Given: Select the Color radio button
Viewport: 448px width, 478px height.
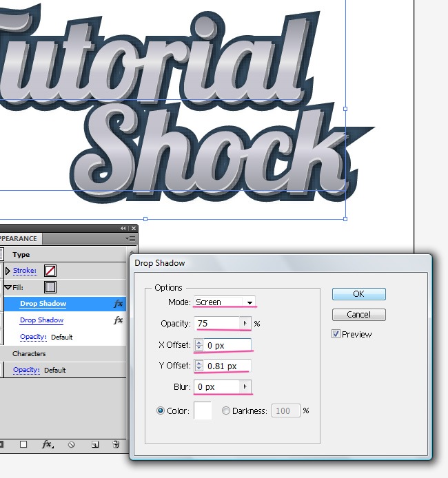Looking at the screenshot, I should [161, 411].
